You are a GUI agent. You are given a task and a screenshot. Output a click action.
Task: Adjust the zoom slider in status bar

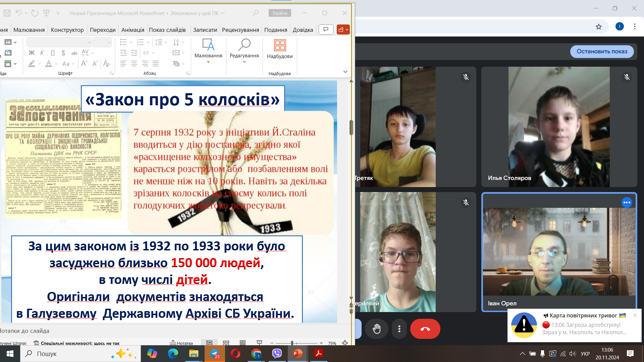click(x=292, y=343)
